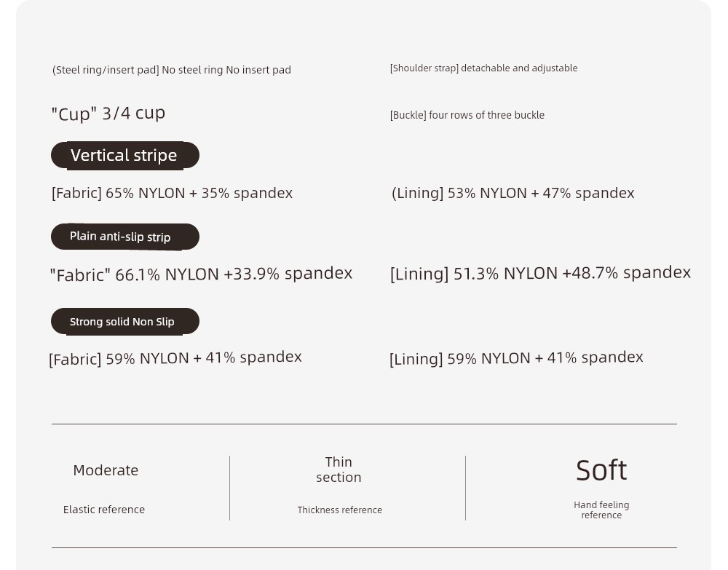Click the Buckle four rows text
This screenshot has height=570, width=728.
pos(467,115)
